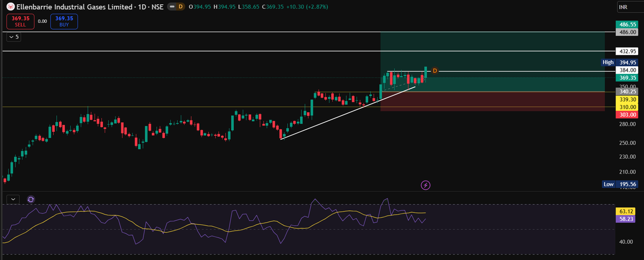
Task: Click the 250.00 price axis label
Action: [x=626, y=143]
